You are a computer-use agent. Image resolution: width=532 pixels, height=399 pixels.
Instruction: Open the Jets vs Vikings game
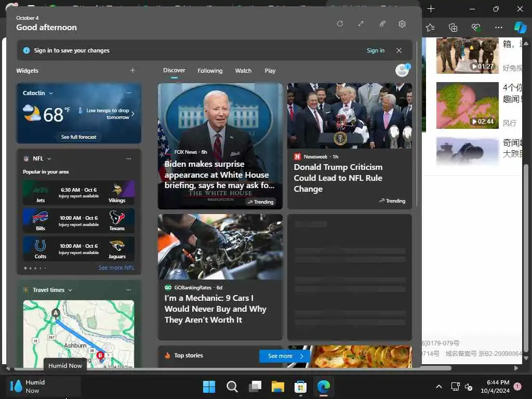click(x=79, y=193)
